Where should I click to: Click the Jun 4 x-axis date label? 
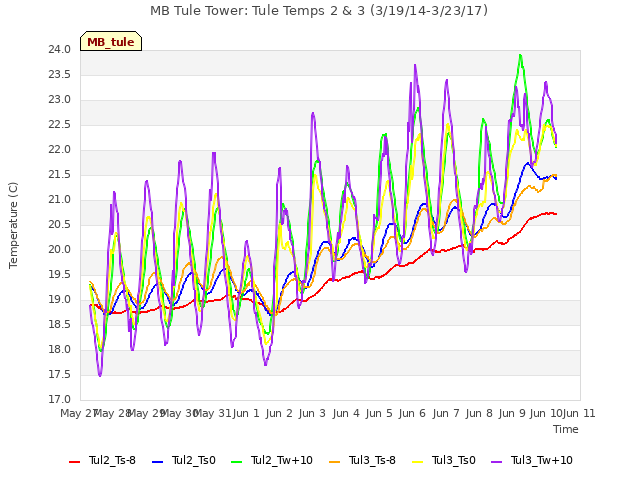coord(346,413)
